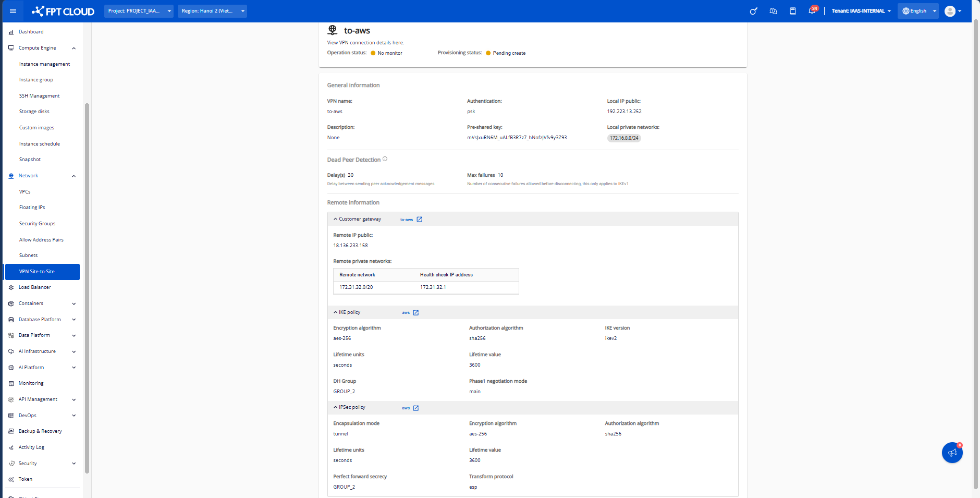The image size is (980, 498).
Task: Open notifications bell with 34 badge
Action: [x=813, y=10]
